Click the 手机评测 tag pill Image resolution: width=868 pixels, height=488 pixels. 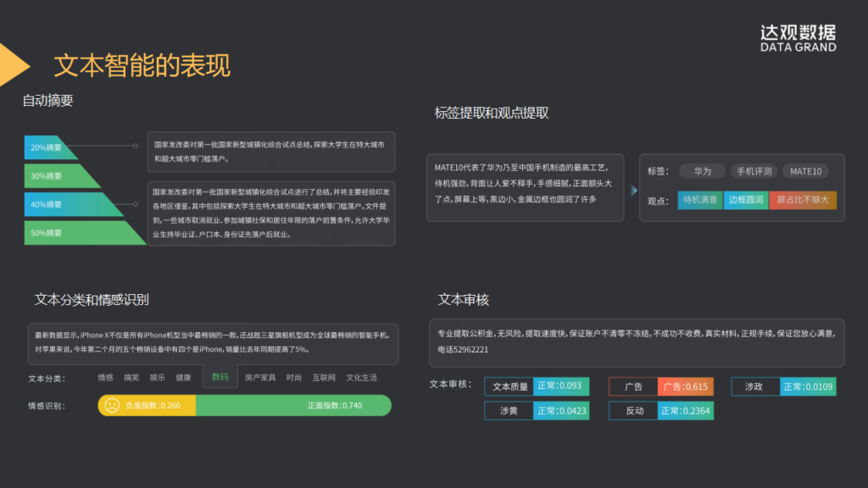(754, 171)
